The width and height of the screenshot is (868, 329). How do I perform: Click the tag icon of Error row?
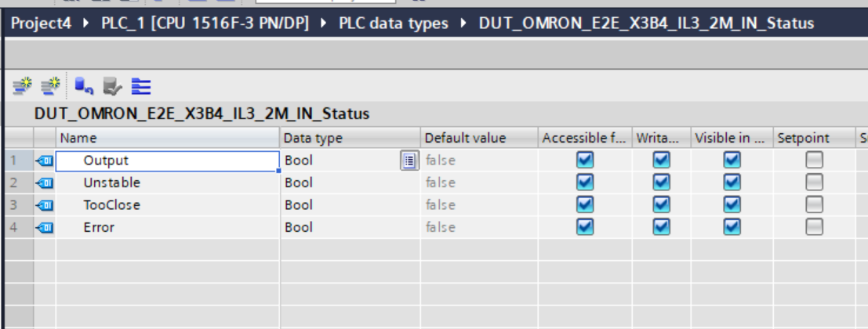(44, 227)
